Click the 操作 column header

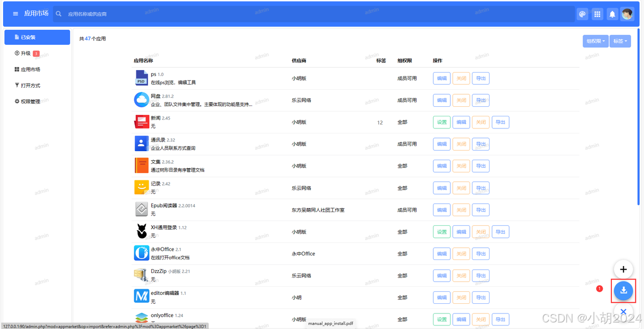pos(437,60)
